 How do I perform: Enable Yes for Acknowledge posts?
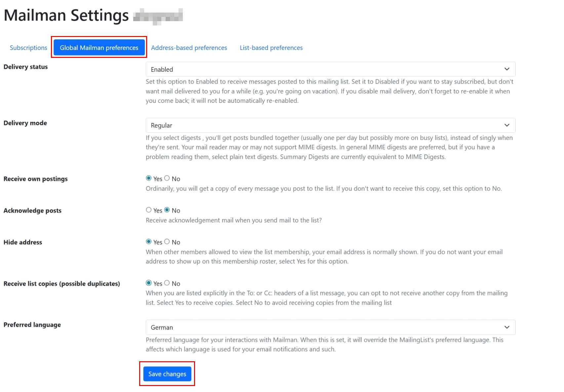[149, 210]
